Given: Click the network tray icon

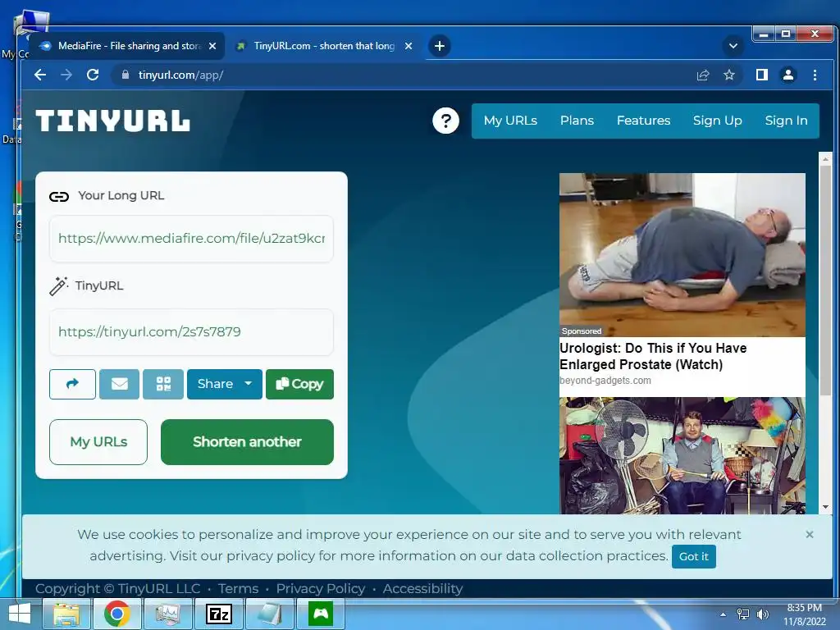Looking at the screenshot, I should [743, 614].
